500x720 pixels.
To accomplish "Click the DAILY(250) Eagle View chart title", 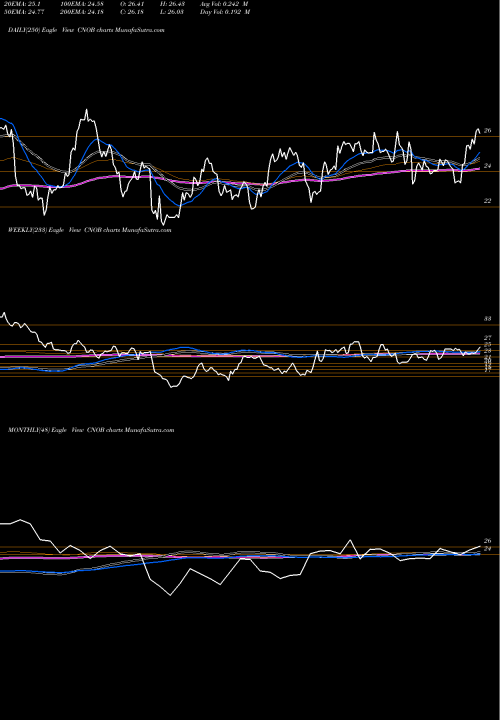I will [86, 30].
